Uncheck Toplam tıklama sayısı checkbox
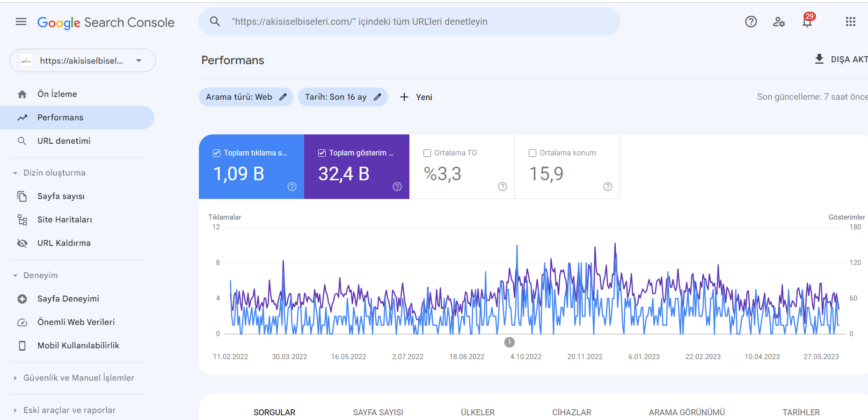This screenshot has width=868, height=420. (x=217, y=153)
